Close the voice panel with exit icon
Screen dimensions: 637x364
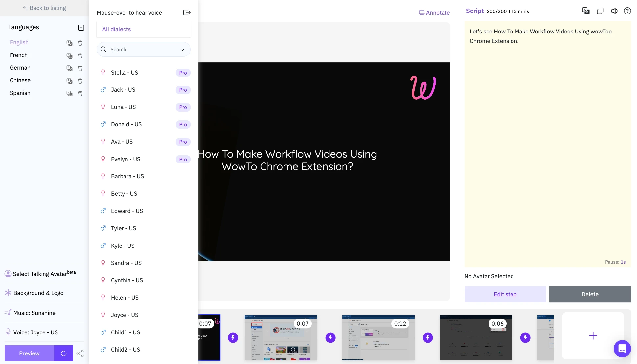[187, 12]
